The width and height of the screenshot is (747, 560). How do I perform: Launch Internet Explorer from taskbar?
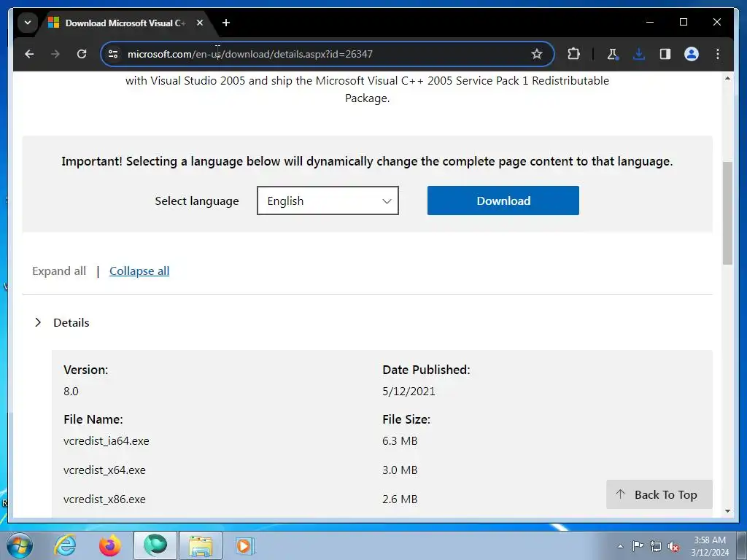point(65,545)
